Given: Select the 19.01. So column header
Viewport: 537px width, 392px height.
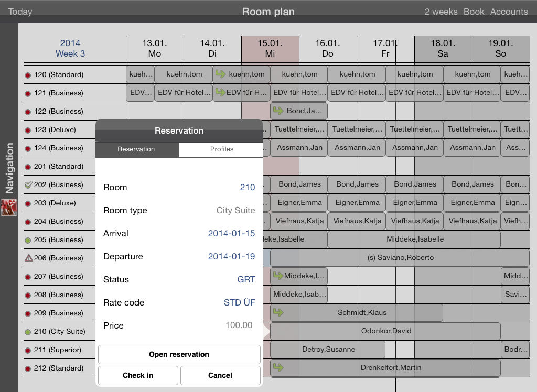Looking at the screenshot, I should pyautogui.click(x=500, y=48).
